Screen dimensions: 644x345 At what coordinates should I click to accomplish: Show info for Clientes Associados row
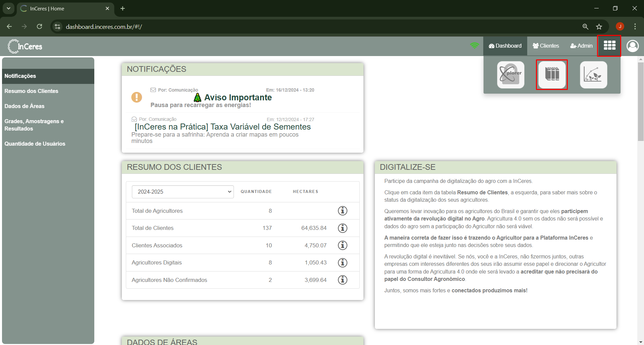(342, 245)
